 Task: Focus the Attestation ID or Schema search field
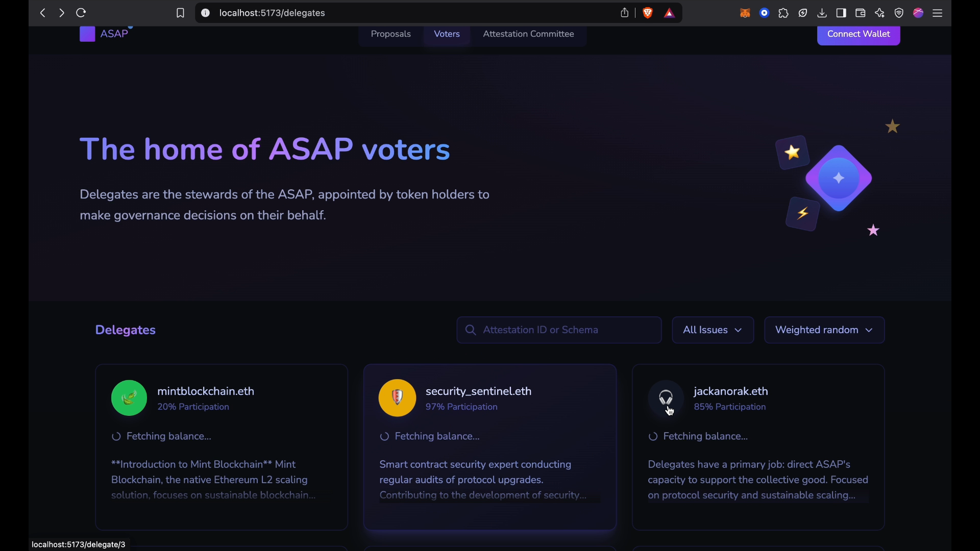[x=559, y=330]
